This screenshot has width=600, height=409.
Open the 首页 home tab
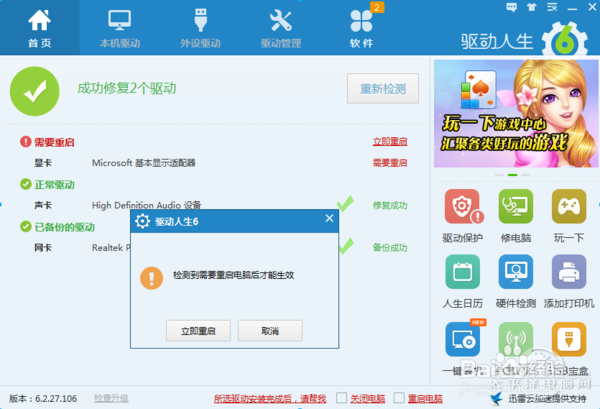point(40,28)
